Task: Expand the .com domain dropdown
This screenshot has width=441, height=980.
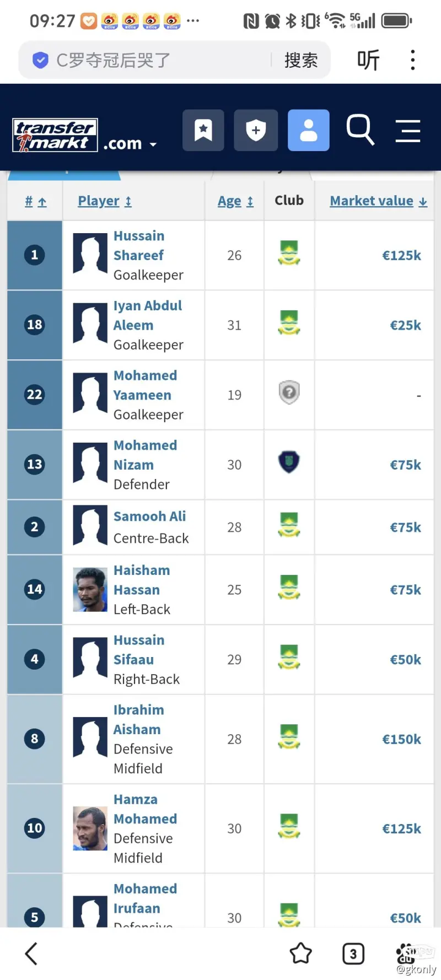Action: coord(130,144)
